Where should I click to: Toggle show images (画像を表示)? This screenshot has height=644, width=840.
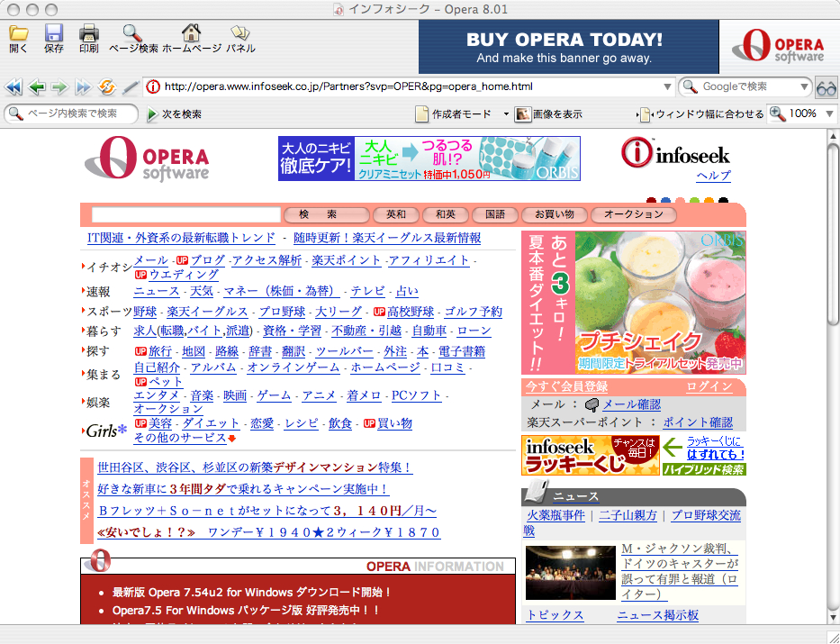[548, 114]
